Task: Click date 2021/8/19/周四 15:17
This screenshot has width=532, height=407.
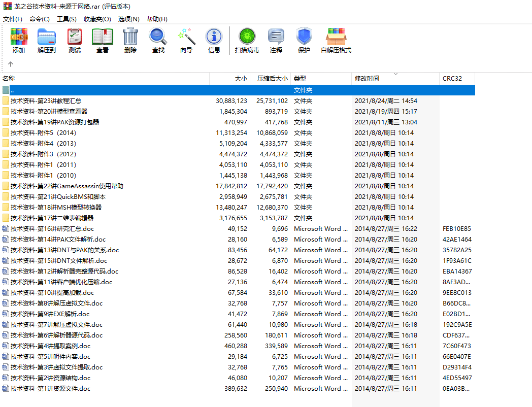Action: [x=386, y=111]
